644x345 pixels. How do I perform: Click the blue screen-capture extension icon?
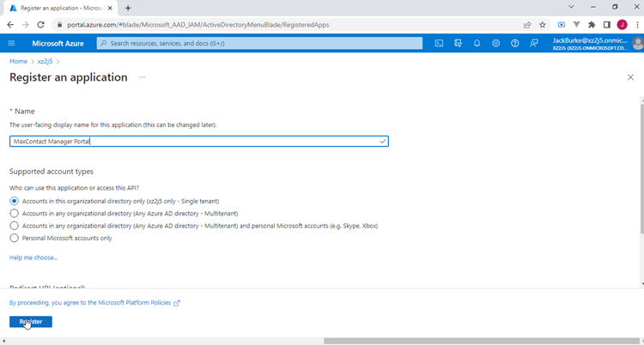pos(561,25)
